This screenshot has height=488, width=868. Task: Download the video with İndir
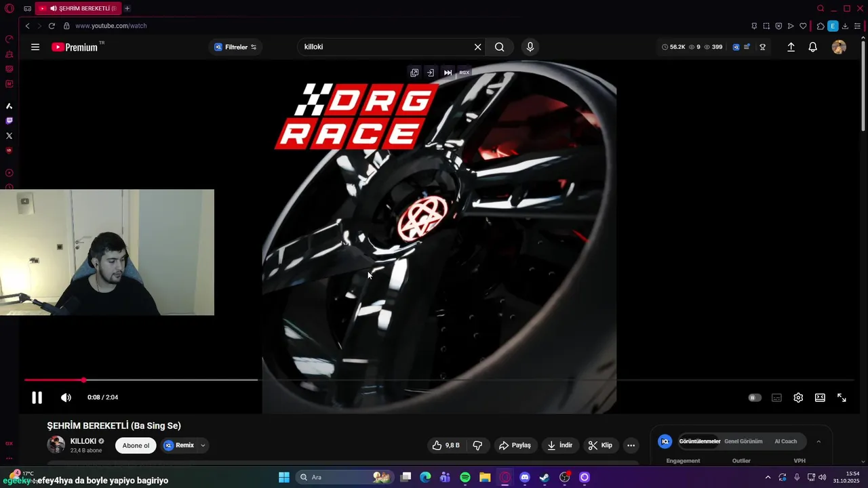click(560, 445)
